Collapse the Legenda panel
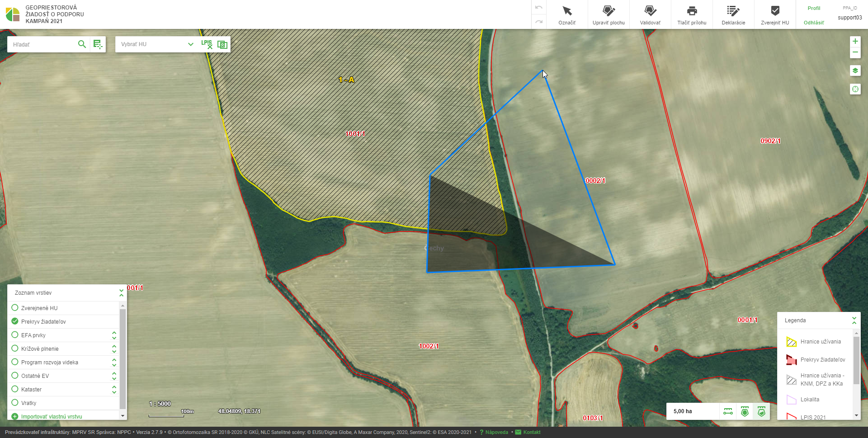The width and height of the screenshot is (868, 438). pyautogui.click(x=854, y=320)
